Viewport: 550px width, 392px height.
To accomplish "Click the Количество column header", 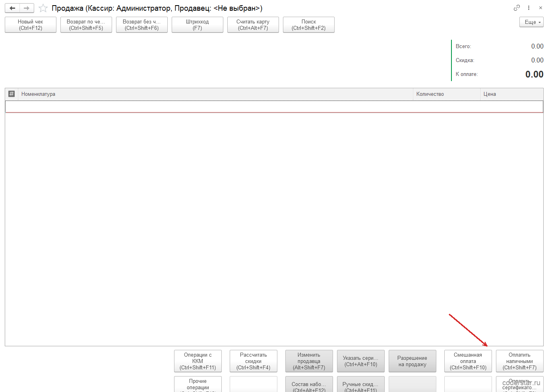I will point(447,94).
